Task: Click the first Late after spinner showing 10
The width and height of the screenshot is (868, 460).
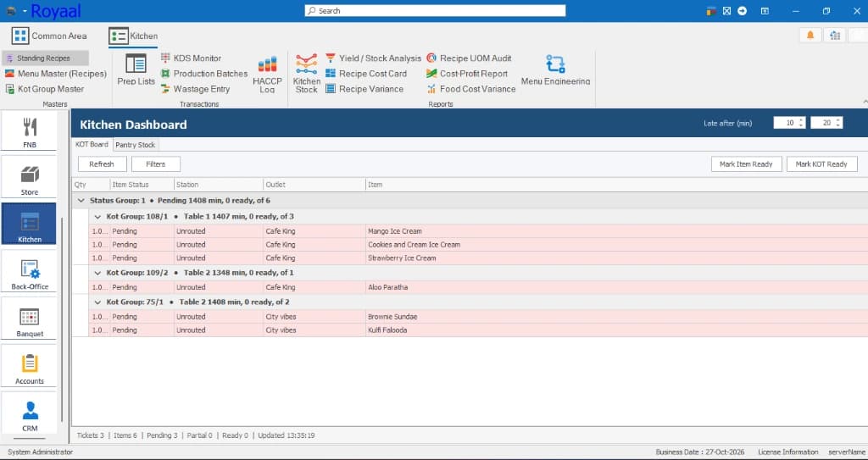Action: (789, 123)
